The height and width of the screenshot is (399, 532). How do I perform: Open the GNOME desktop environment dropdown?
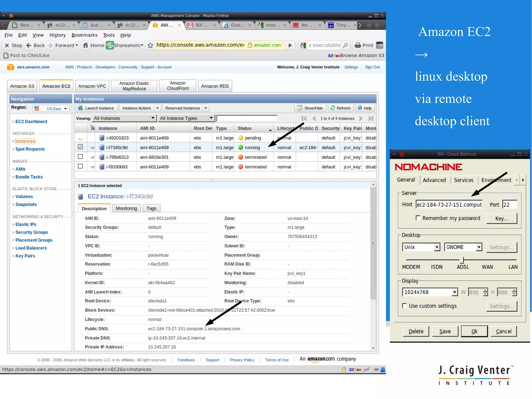tap(463, 247)
